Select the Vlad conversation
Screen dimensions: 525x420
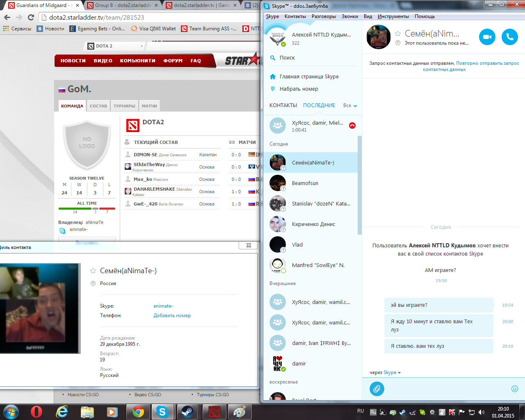(x=310, y=244)
